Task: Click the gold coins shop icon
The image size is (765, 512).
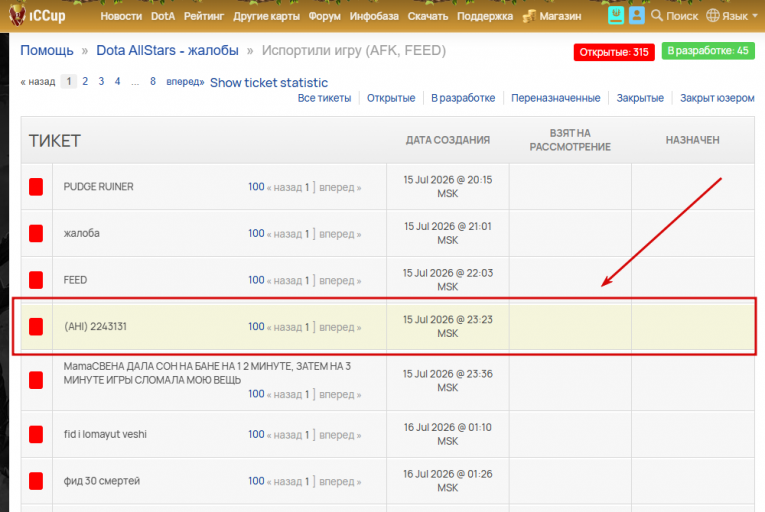Action: [x=529, y=16]
